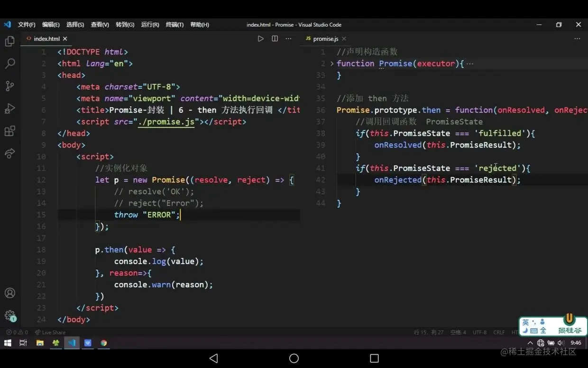
Task: Click the // resolve('OK'); comment line
Action: [x=154, y=191]
